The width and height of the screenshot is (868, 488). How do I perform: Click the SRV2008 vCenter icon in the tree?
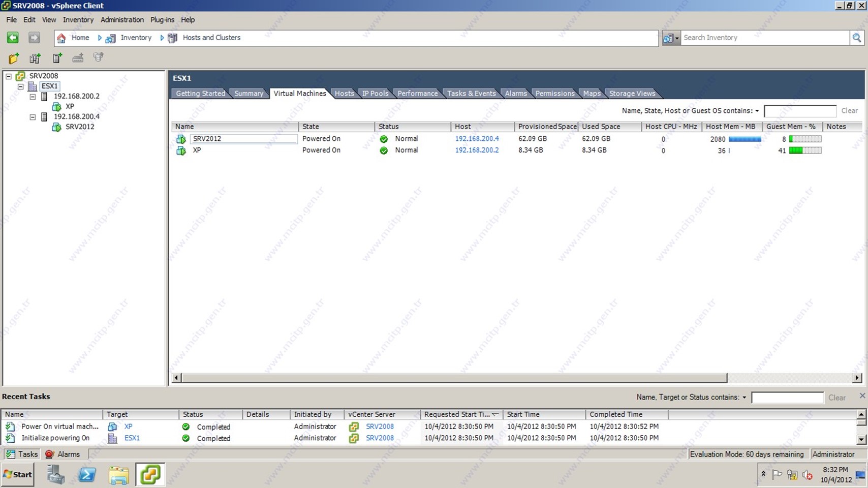(20, 76)
